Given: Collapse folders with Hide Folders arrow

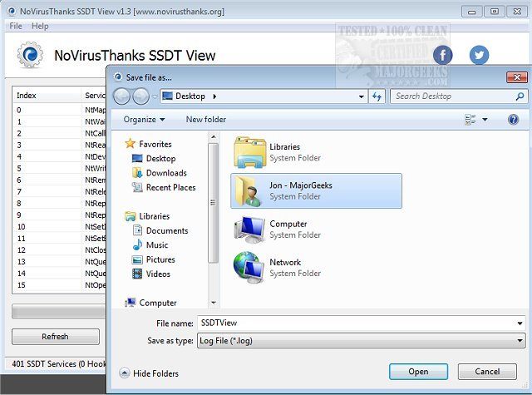Looking at the screenshot, I should tap(125, 373).
